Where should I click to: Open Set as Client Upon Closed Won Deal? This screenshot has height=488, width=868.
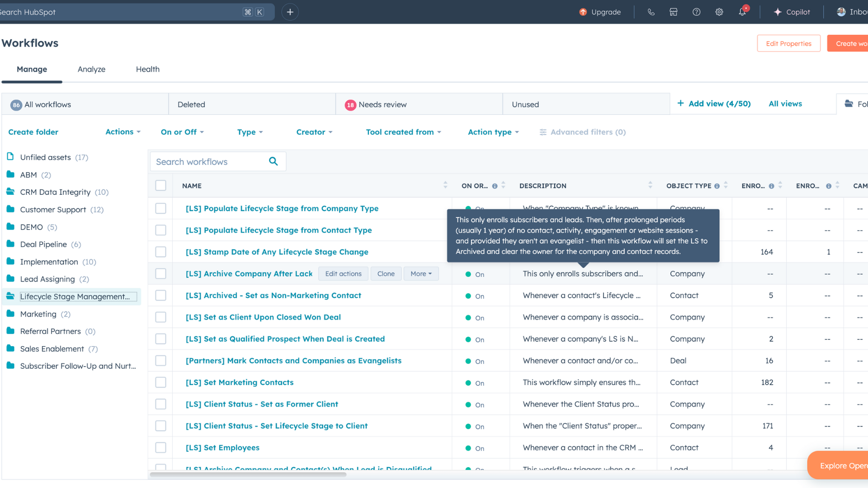(263, 317)
